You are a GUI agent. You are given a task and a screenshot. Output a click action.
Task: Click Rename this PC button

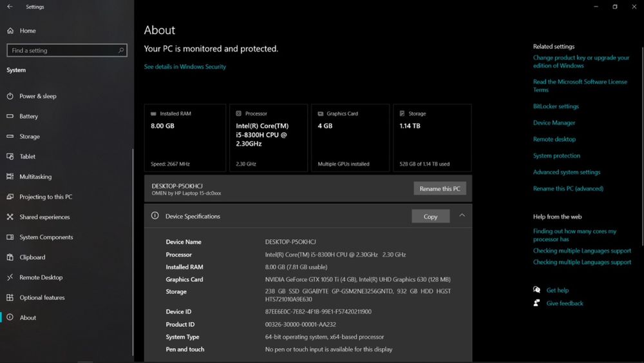click(x=440, y=188)
